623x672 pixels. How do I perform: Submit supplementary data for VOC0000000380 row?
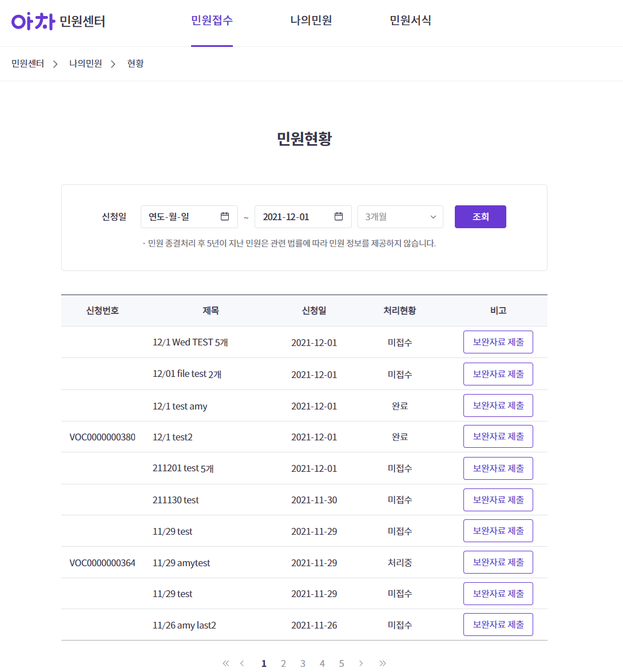(498, 436)
